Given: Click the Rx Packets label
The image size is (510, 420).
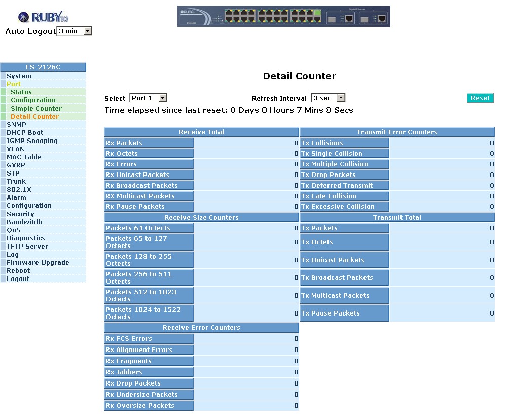Looking at the screenshot, I should (x=149, y=143).
